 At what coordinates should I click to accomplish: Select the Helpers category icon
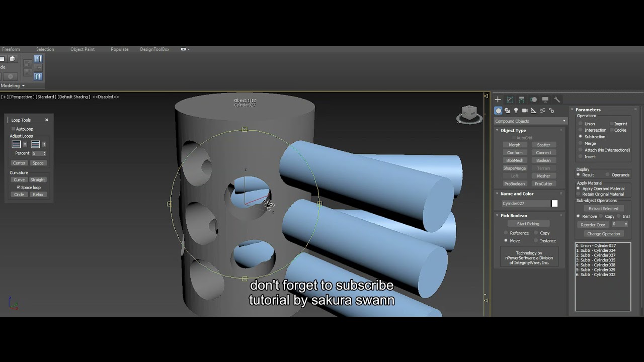pos(534,111)
